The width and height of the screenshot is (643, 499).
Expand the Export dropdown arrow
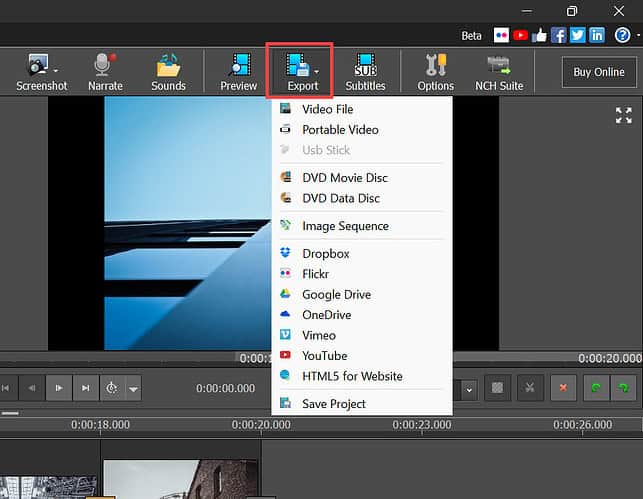(317, 72)
